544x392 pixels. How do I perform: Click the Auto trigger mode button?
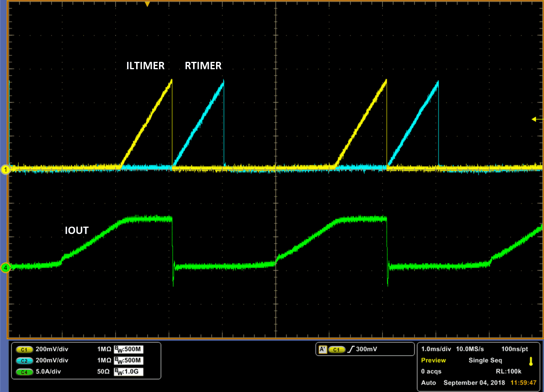pos(428,383)
